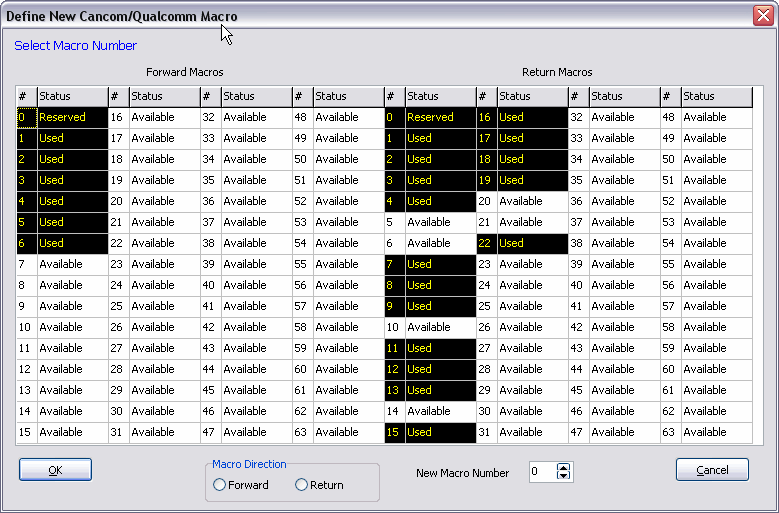
Task: Select Return macro 10 Available status cell
Action: tap(438, 327)
